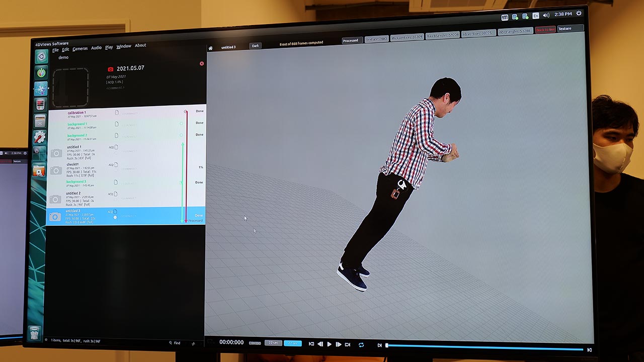This screenshot has width=644, height=362.
Task: Click the Ubuntu logo launcher icon
Action: click(41, 57)
